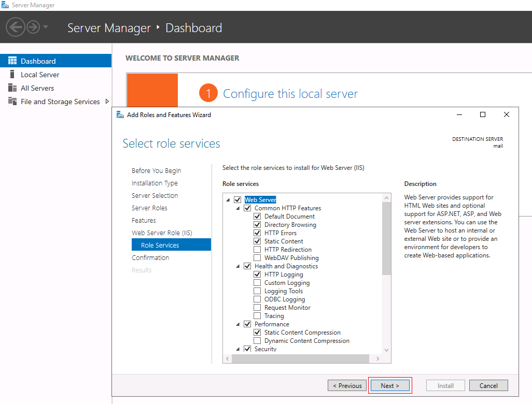The image size is (532, 404).
Task: Uncheck the Static Content checkbox
Action: click(x=257, y=241)
